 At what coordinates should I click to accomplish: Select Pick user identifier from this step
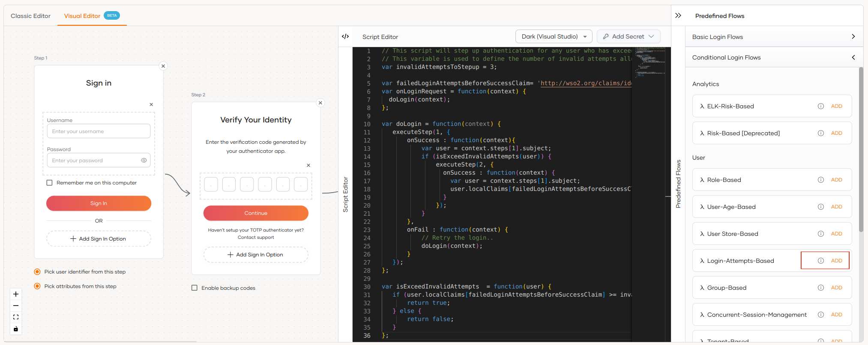(x=37, y=272)
